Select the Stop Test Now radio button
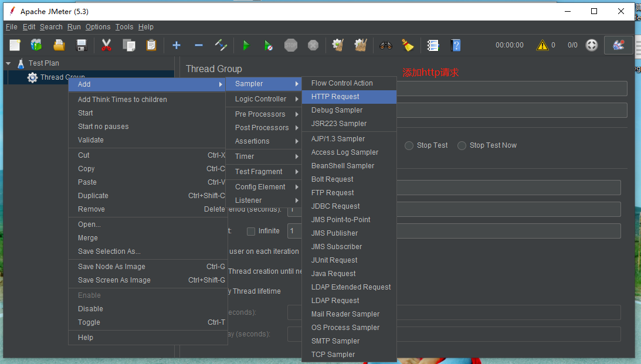641x364 pixels. coord(462,145)
